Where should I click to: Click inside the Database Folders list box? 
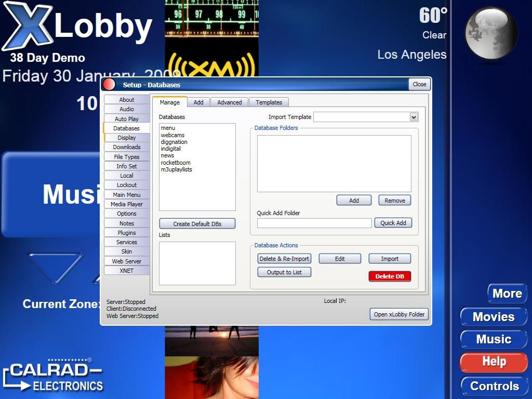(334, 164)
